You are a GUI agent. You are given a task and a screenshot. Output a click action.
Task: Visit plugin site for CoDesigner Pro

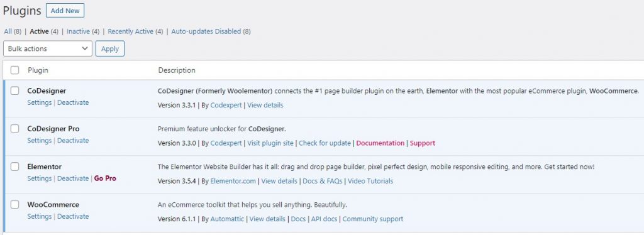tap(270, 143)
